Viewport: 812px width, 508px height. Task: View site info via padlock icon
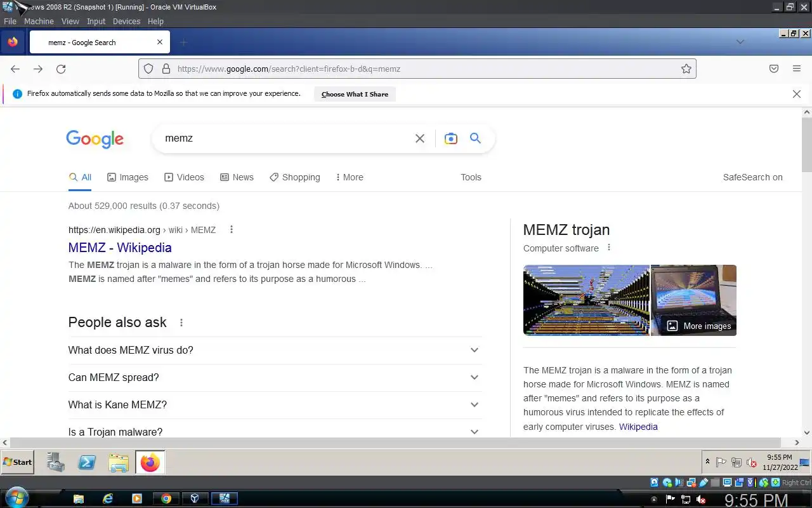coord(166,69)
